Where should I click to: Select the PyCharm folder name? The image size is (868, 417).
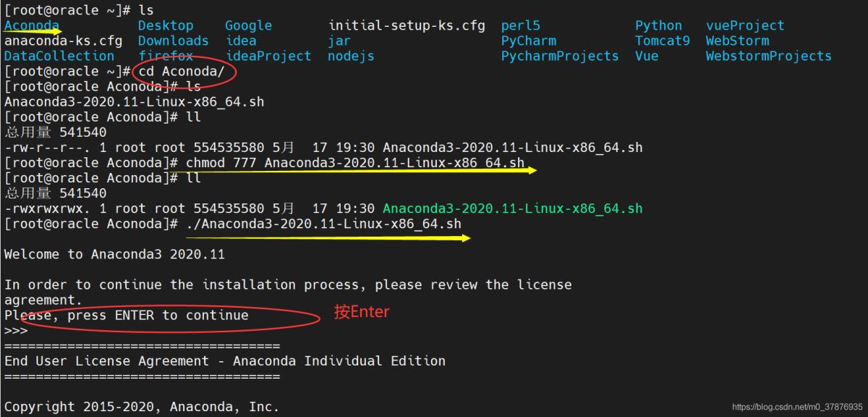[527, 41]
